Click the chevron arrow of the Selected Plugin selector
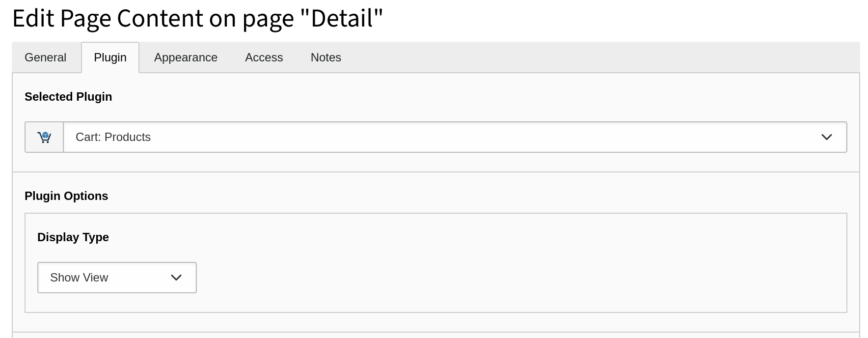This screenshot has height=338, width=868. pyautogui.click(x=826, y=137)
